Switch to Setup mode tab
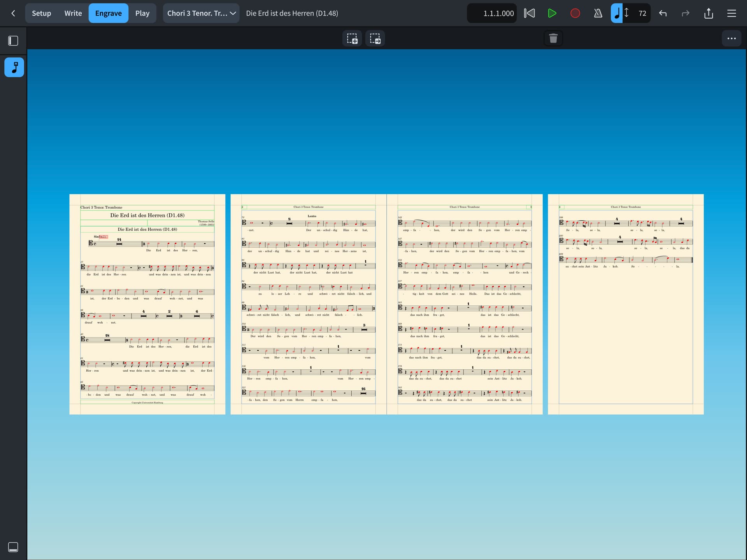 (x=41, y=13)
